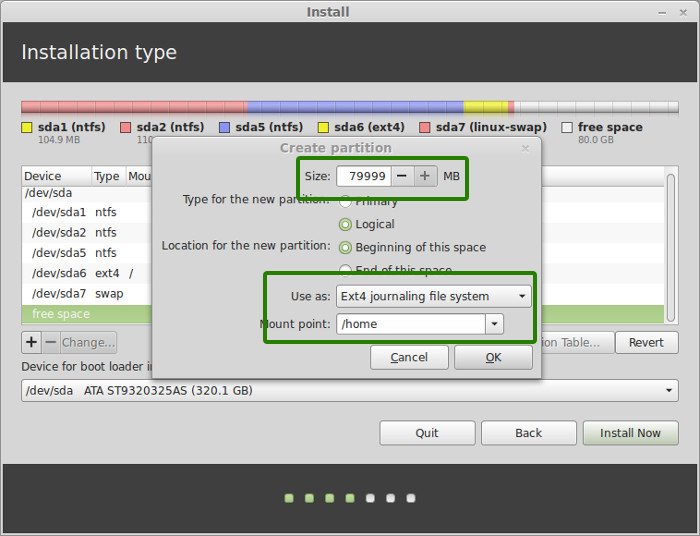Choose Beginning of this space location
Screen dimensions: 700x536
(346, 247)
